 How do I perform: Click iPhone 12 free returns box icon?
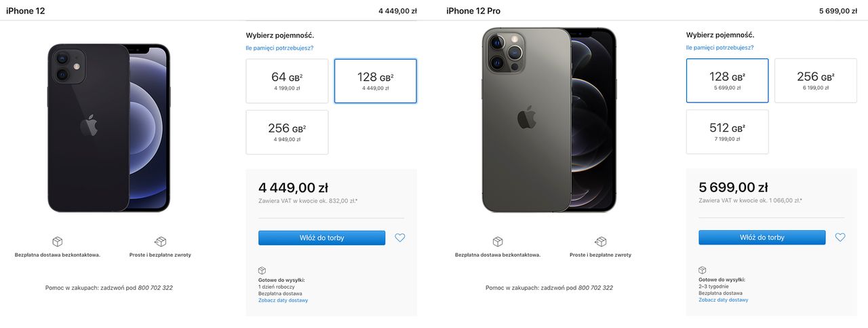tap(160, 242)
